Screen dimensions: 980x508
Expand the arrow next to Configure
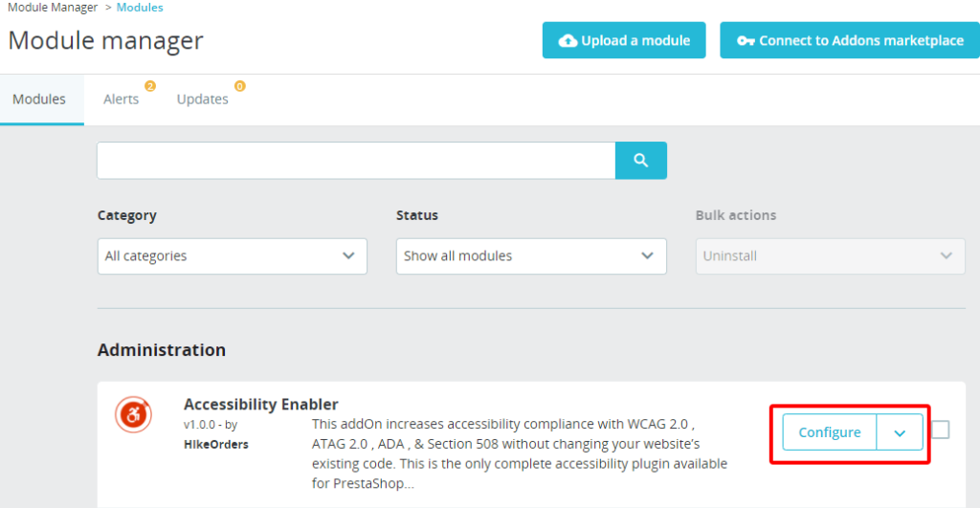point(900,432)
